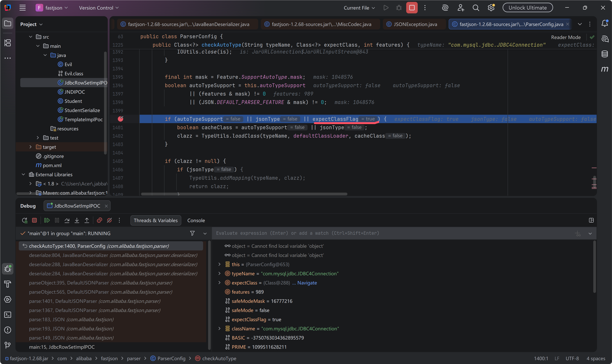This screenshot has width=612, height=364.
Task: Expand the target folder
Action: [x=31, y=147]
